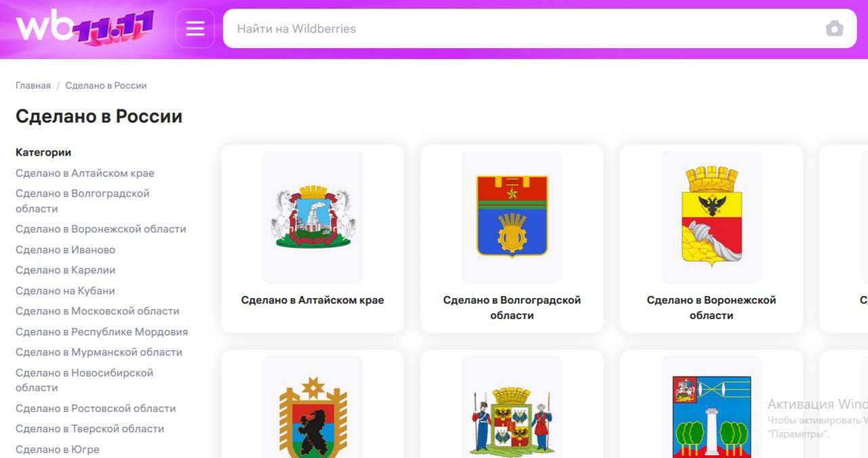Focus the 'Найти на Wildberries' search field
This screenshot has width=868, height=458.
point(522,28)
